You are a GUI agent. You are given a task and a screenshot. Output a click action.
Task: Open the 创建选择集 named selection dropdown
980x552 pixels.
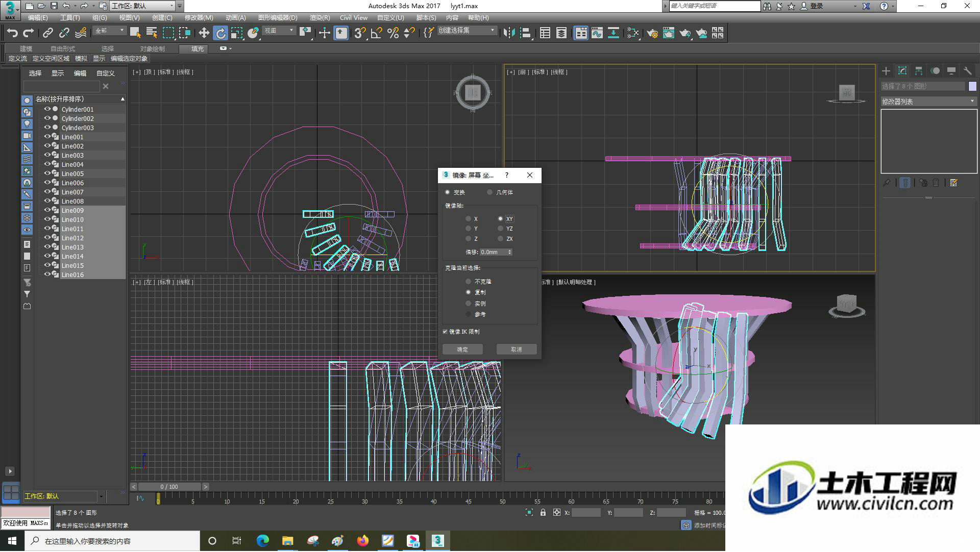pos(467,31)
